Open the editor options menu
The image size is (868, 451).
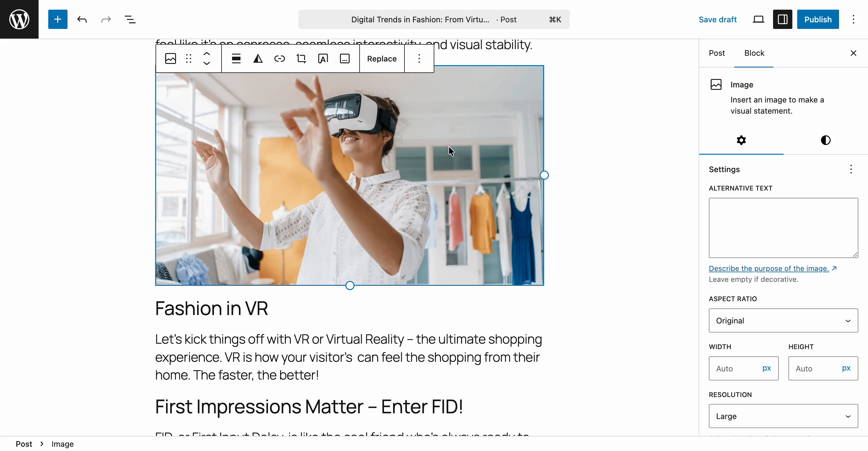854,19
